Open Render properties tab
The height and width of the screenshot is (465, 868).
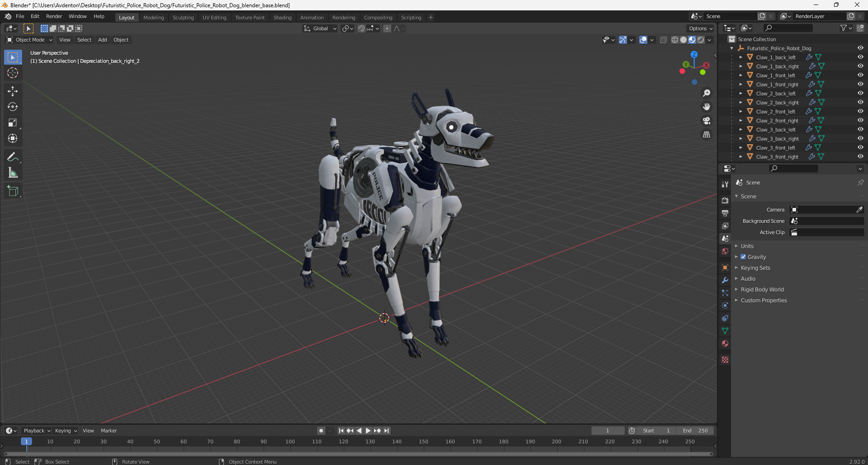pyautogui.click(x=725, y=200)
